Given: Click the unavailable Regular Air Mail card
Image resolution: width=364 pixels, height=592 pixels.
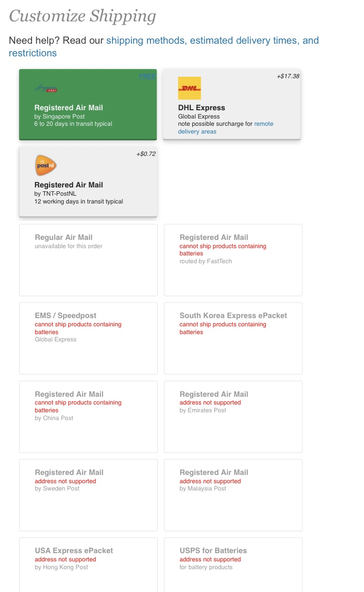Looking at the screenshot, I should click(x=88, y=260).
